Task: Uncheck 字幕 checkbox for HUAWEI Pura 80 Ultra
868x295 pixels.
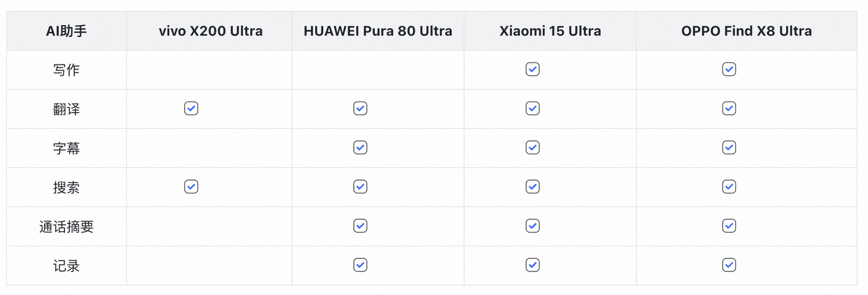Action: pos(360,147)
